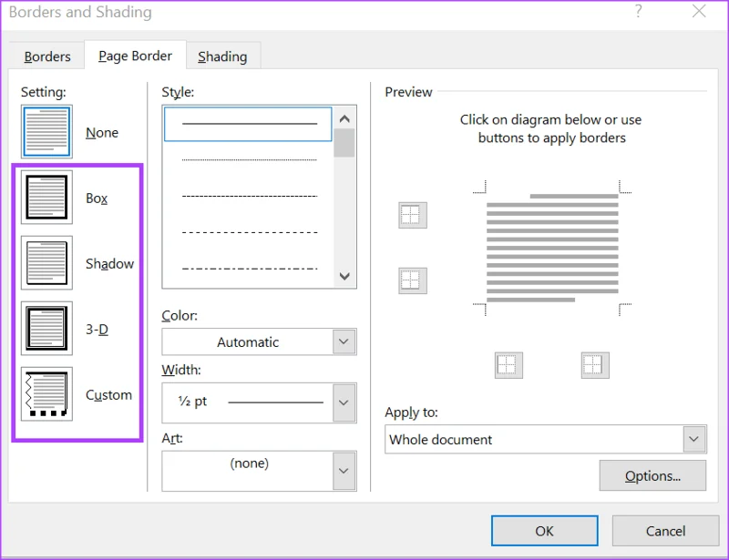729x560 pixels.
Task: Select the 3-D border setting icon
Action: pyautogui.click(x=46, y=328)
